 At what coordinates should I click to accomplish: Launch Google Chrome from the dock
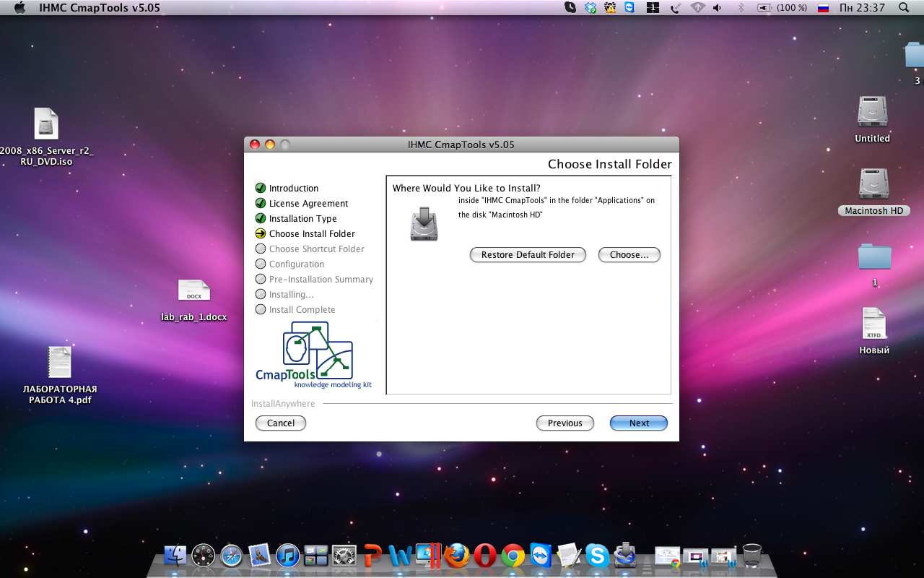pyautogui.click(x=513, y=555)
